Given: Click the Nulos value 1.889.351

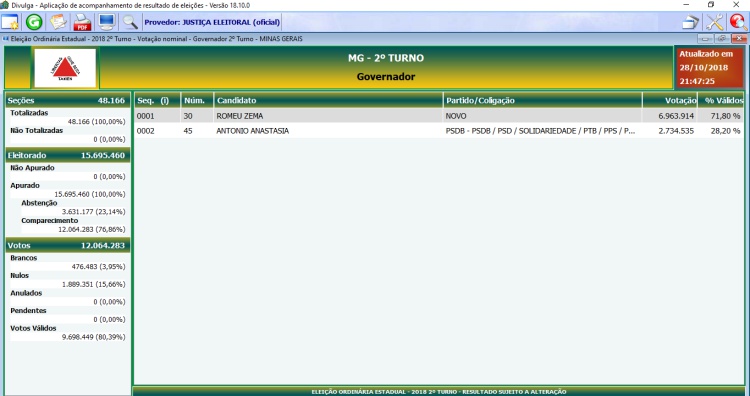Looking at the screenshot, I should coord(93,284).
